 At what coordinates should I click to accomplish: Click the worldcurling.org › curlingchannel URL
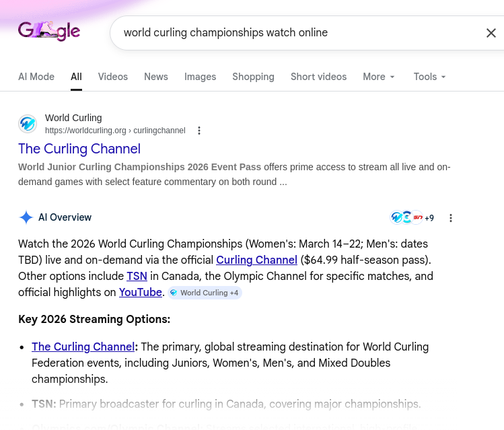115,131
